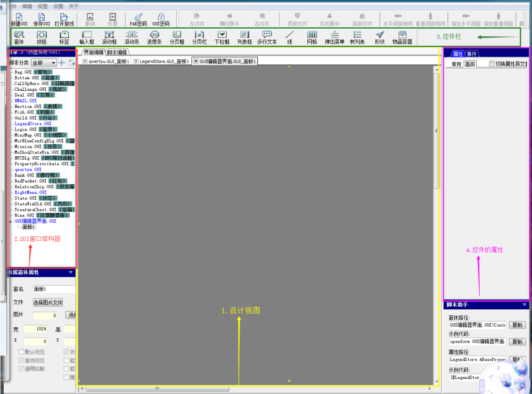Select the 树列表 tree list control
This screenshot has width=532, height=394.
pos(357,37)
